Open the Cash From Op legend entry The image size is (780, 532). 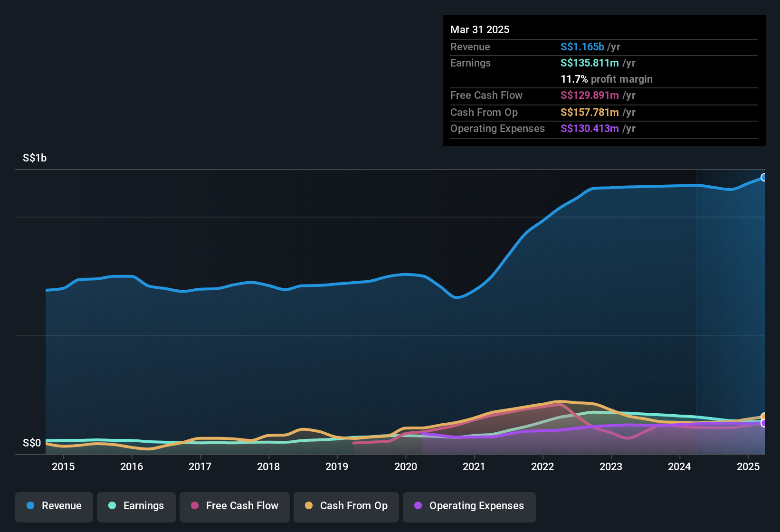(346, 507)
